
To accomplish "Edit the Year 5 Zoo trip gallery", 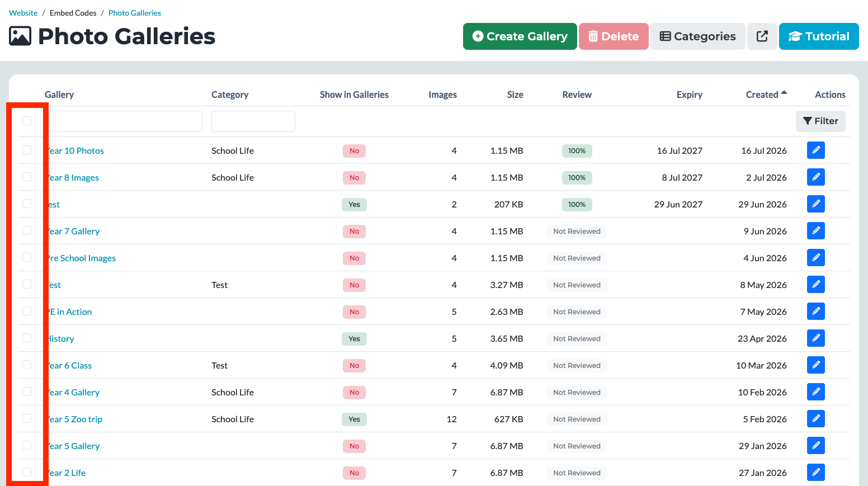I will (x=816, y=419).
